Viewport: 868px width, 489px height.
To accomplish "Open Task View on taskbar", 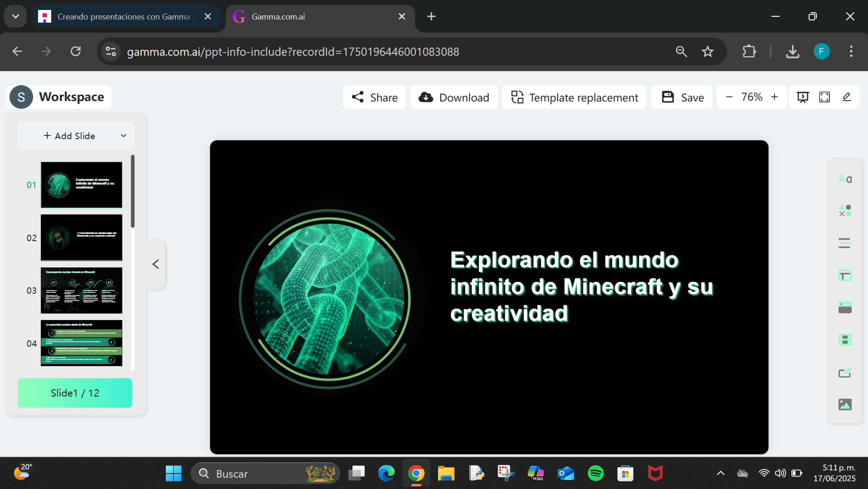I will [x=357, y=474].
